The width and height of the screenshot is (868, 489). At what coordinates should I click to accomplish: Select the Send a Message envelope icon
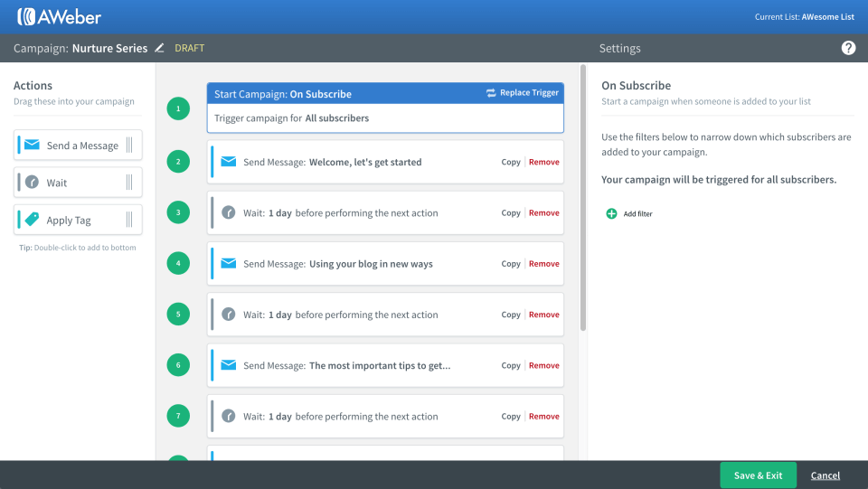pyautogui.click(x=33, y=145)
